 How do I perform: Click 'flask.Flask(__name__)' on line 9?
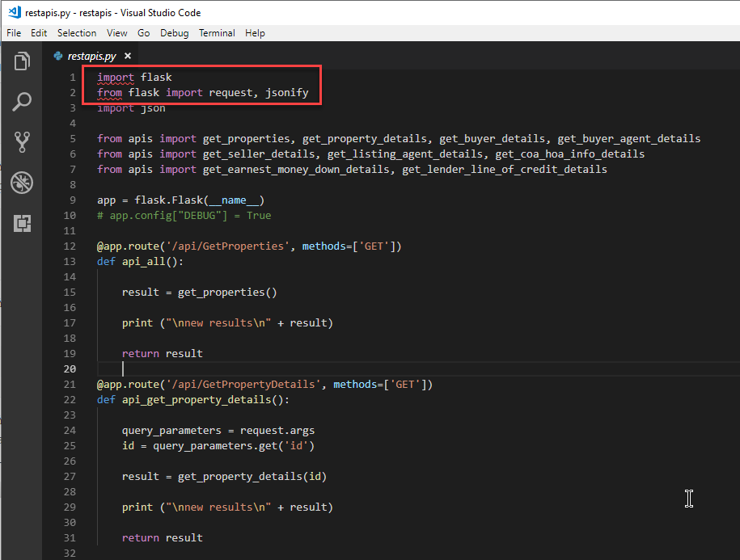coord(199,200)
